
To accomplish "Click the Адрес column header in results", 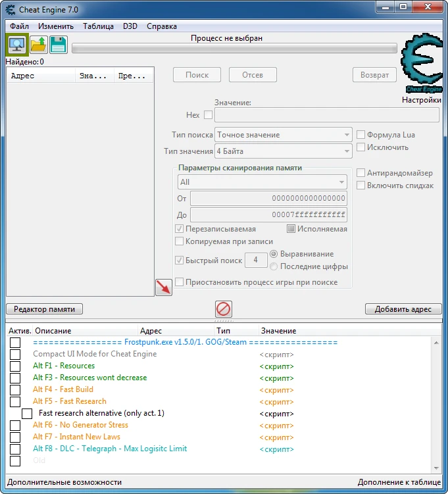I will (x=41, y=76).
